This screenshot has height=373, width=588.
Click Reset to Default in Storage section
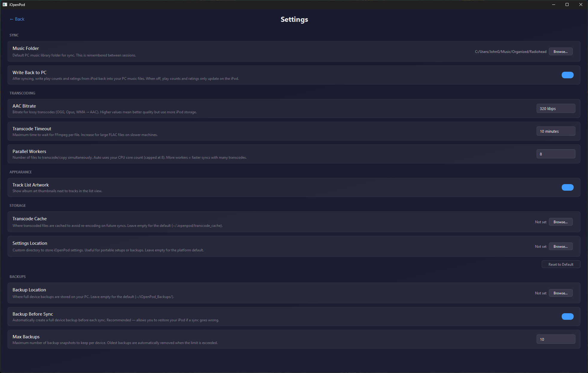click(561, 264)
